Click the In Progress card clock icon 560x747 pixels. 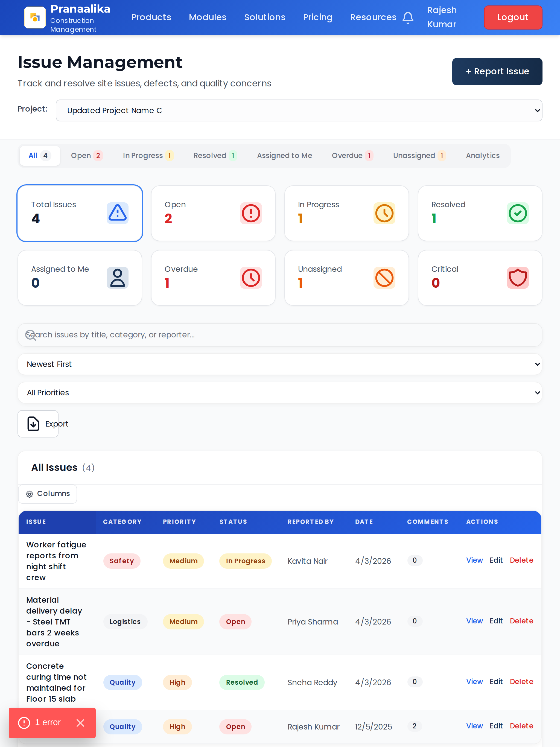tap(384, 213)
